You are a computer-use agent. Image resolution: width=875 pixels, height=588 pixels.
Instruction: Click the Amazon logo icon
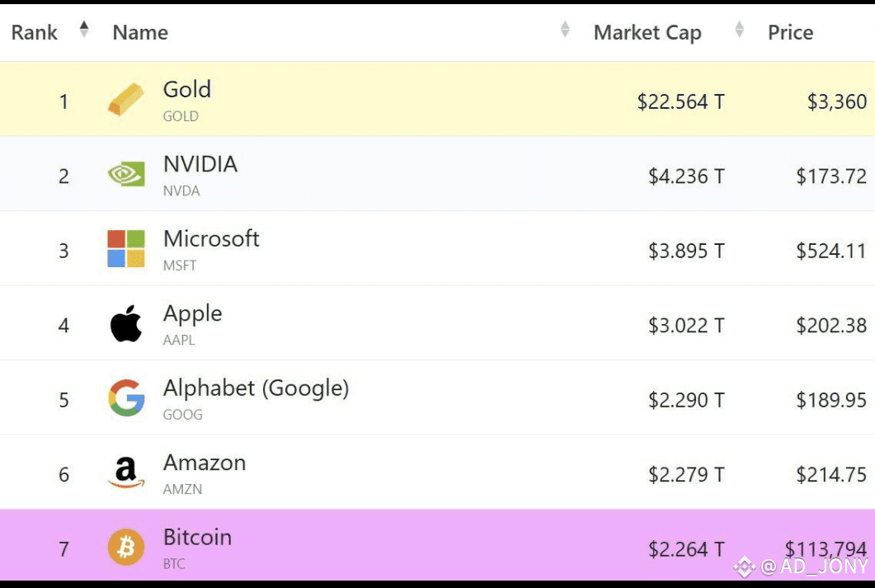pos(126,472)
